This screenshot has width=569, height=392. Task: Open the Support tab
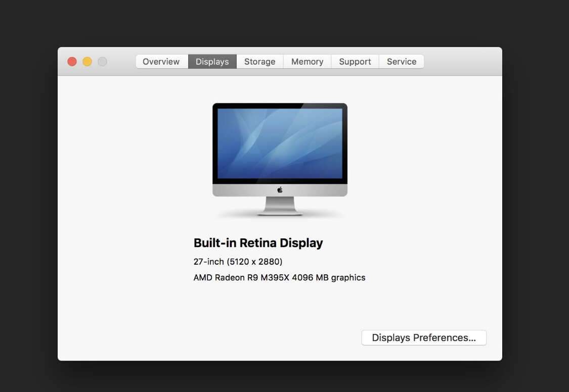pos(355,62)
